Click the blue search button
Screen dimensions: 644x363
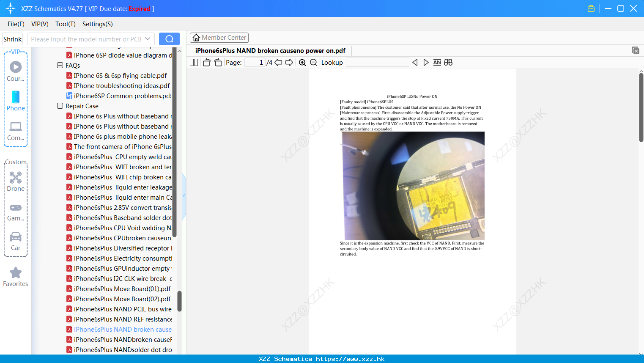click(x=169, y=39)
